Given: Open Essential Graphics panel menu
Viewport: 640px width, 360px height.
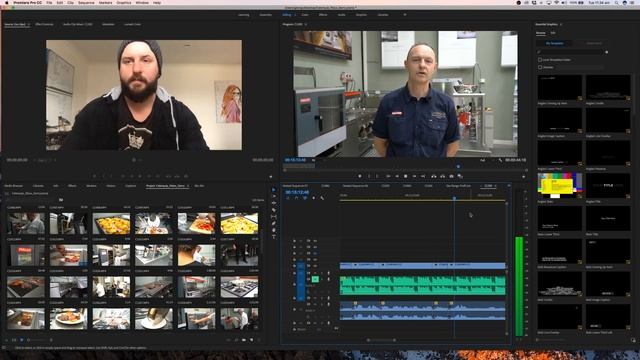Looking at the screenshot, I should [561, 24].
